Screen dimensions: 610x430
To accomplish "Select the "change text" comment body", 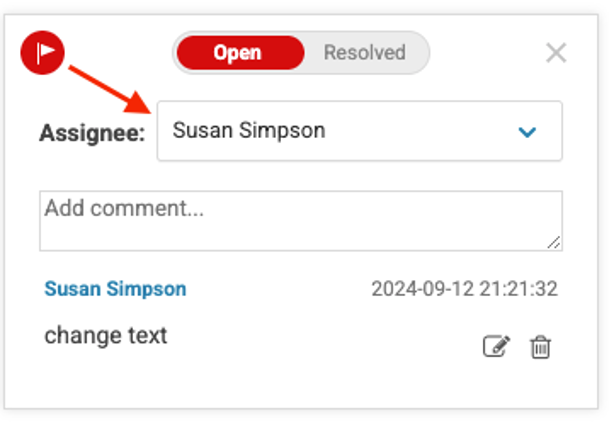I will pos(106,336).
